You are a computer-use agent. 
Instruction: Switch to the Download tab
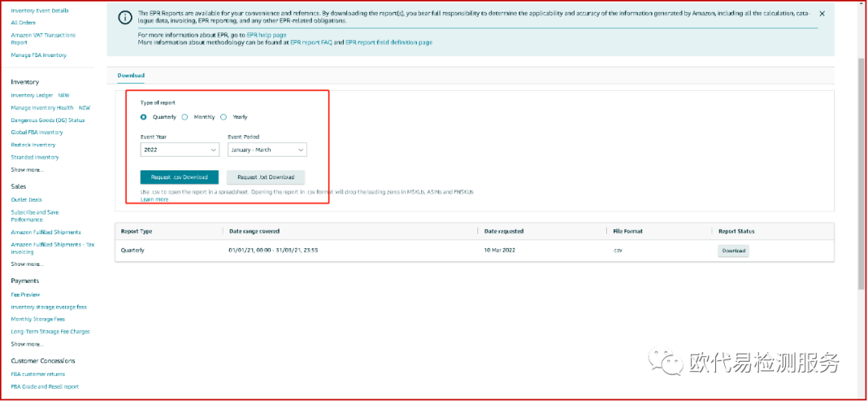point(131,76)
